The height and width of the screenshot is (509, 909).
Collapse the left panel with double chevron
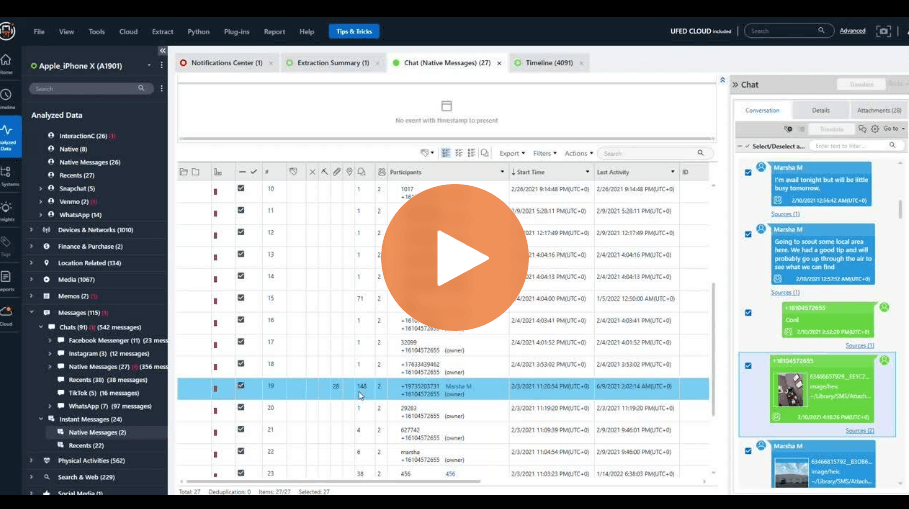[162, 51]
